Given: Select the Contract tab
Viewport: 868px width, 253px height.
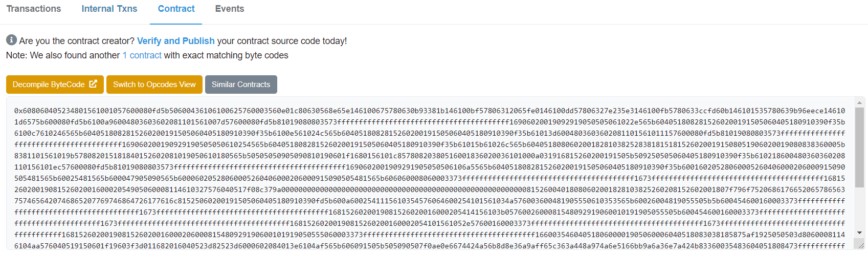Looking at the screenshot, I should (x=176, y=9).
